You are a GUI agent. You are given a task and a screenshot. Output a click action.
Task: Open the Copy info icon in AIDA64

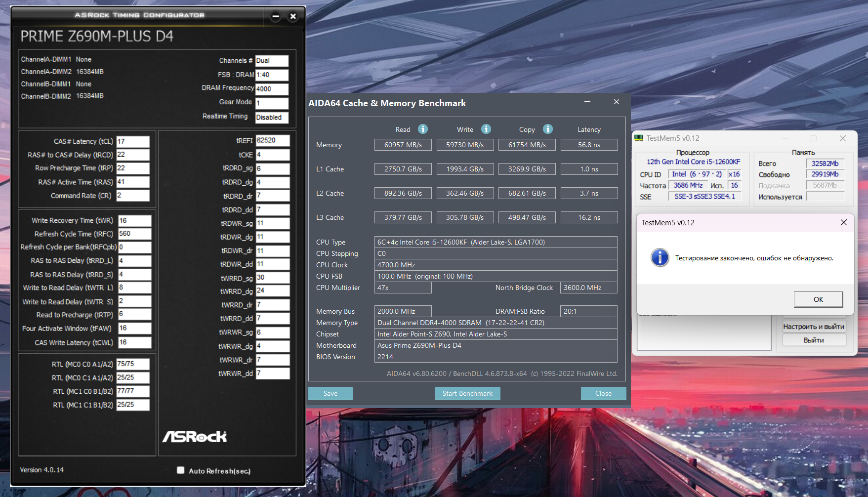click(548, 129)
